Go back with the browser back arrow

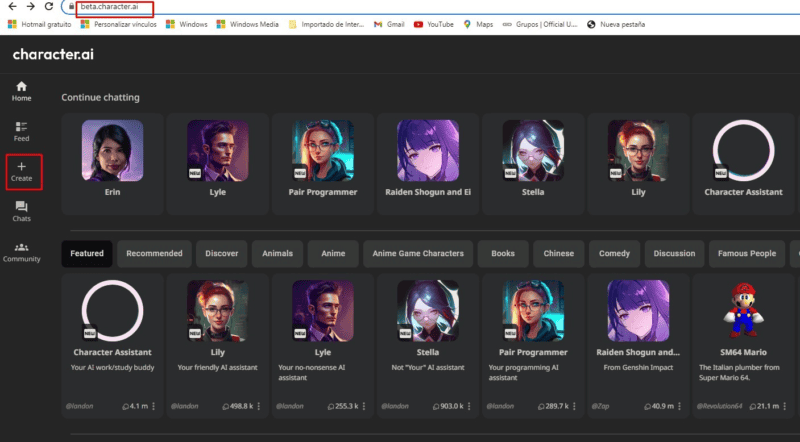pyautogui.click(x=12, y=6)
